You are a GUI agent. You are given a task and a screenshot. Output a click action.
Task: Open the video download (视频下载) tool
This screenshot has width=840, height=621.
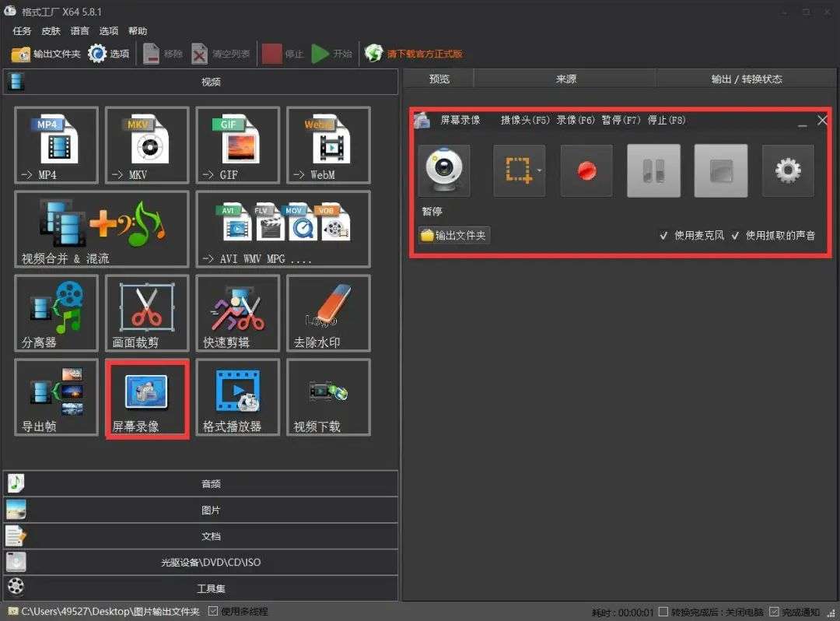tap(328, 397)
